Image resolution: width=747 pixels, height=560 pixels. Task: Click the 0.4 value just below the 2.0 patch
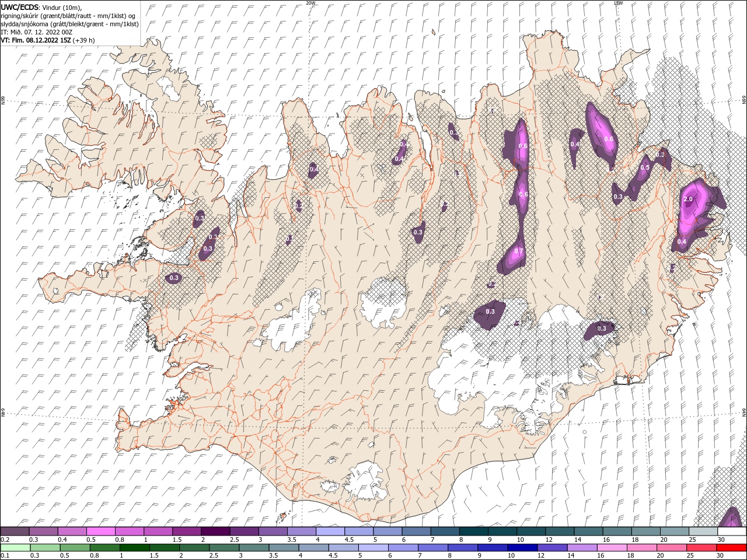682,242
